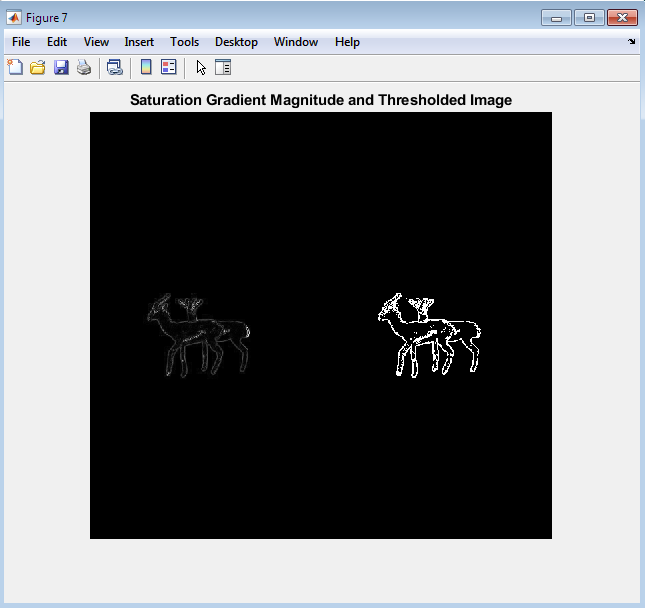Toggle the Edit Plot arrow tool

pyautogui.click(x=201, y=68)
